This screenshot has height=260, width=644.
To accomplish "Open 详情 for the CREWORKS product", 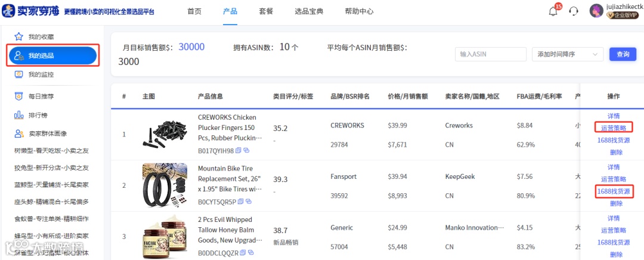I will coord(614,116).
